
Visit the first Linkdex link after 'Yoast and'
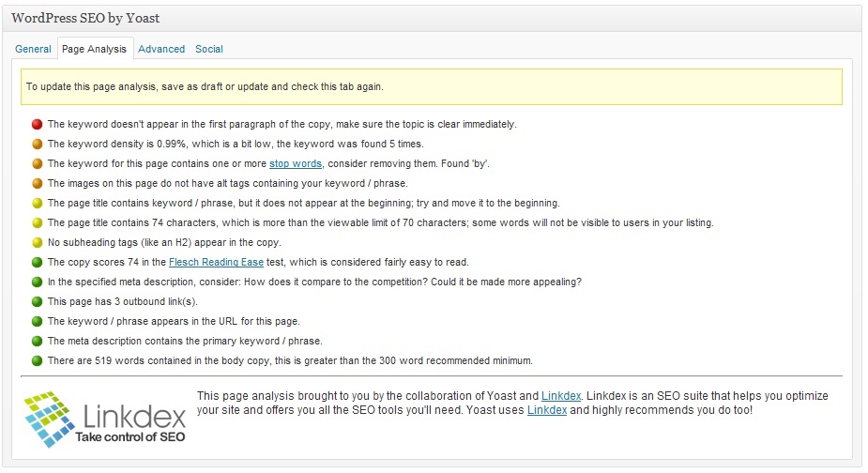point(561,396)
